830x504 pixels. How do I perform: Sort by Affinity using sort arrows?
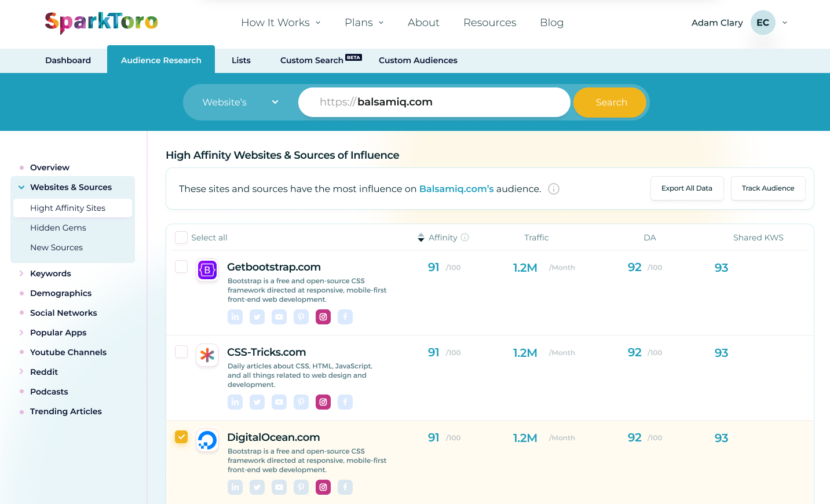click(421, 238)
